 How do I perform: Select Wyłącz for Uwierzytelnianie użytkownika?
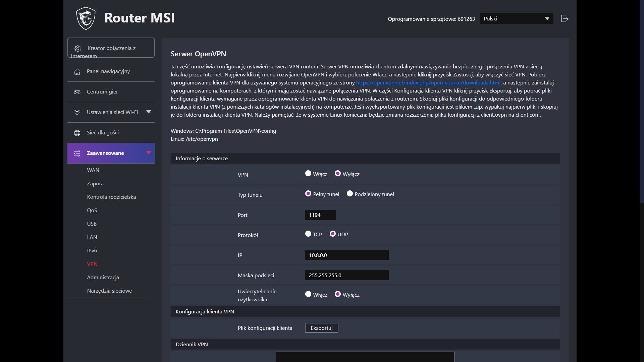tap(338, 294)
